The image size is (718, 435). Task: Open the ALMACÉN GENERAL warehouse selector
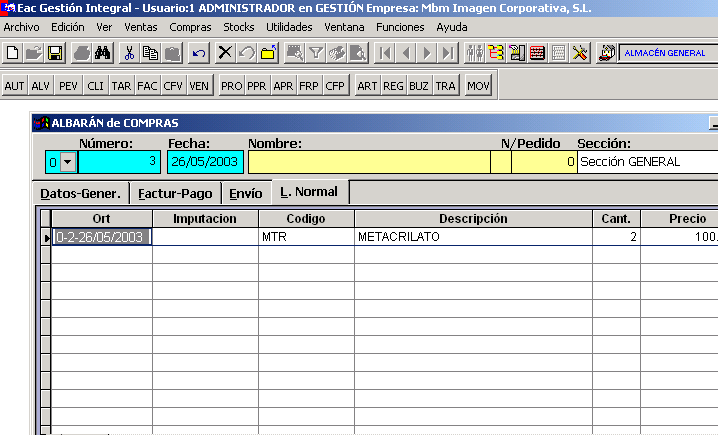click(x=668, y=53)
